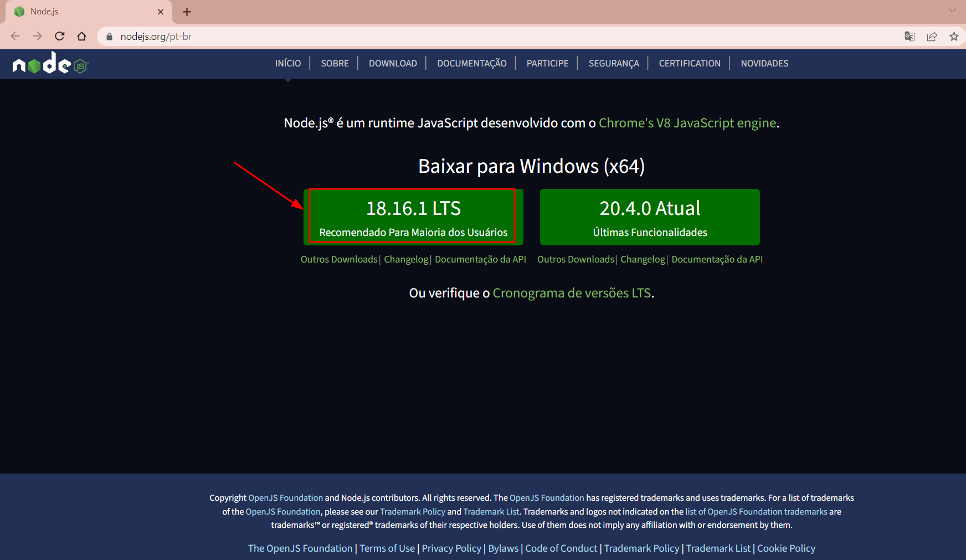Download the 20.4.0 Atual version

650,217
